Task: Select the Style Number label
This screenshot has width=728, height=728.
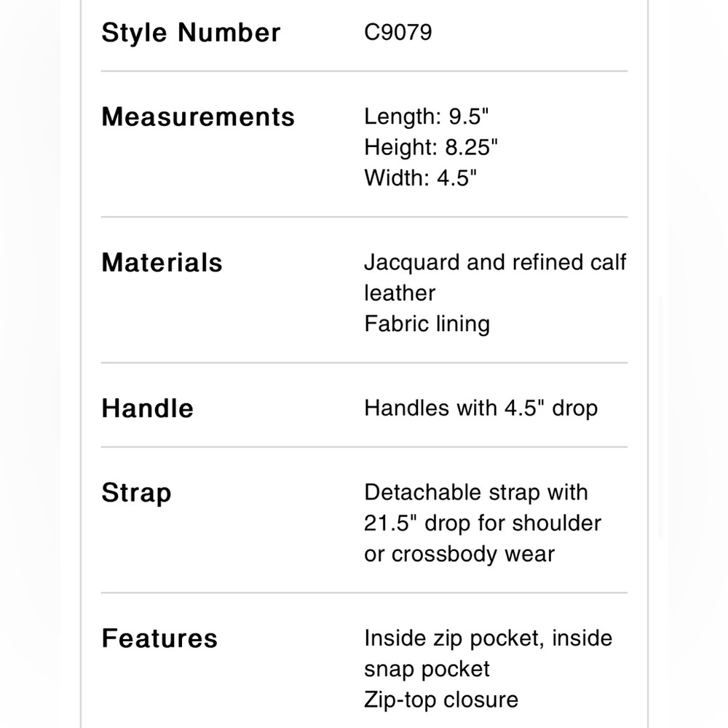Action: pyautogui.click(x=191, y=33)
